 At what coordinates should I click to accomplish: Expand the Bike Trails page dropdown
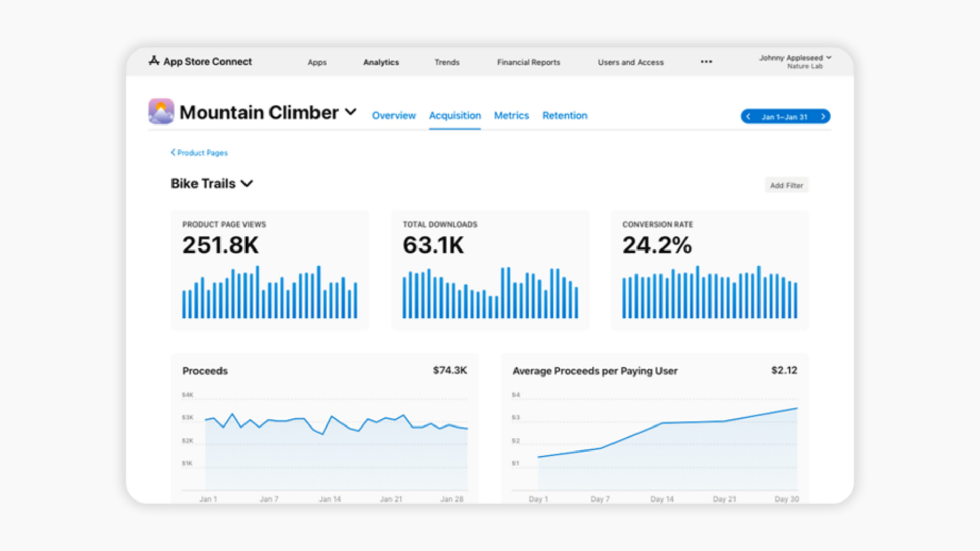[x=247, y=184]
